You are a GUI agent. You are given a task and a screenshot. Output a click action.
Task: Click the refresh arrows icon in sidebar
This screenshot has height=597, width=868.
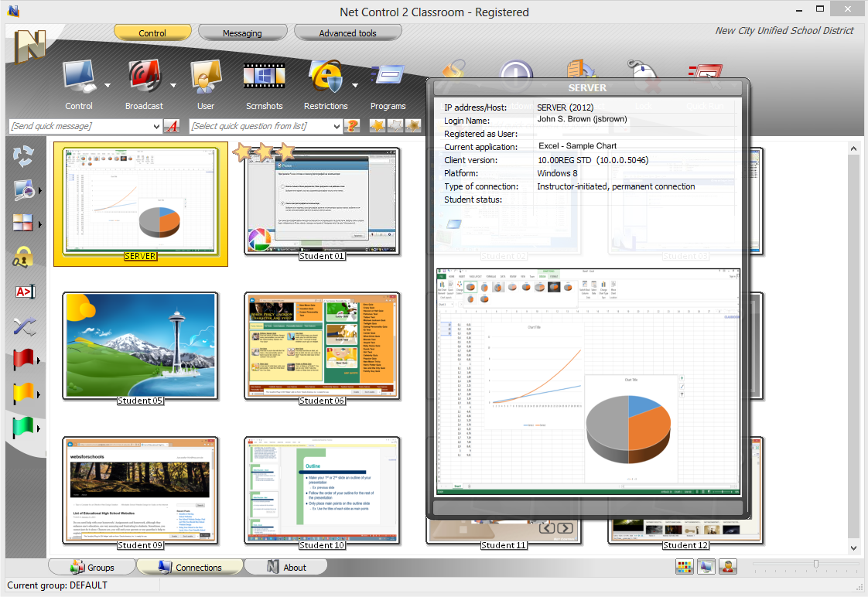pyautogui.click(x=23, y=157)
